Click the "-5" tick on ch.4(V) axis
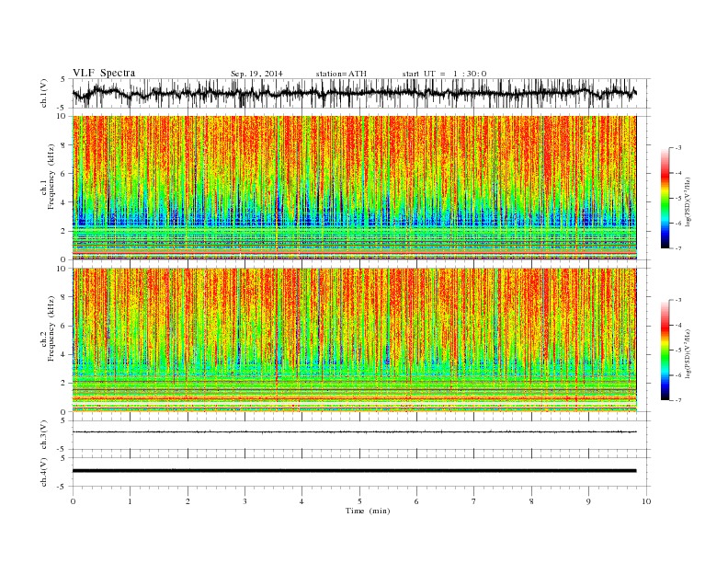This screenshot has height=563, width=728. point(62,487)
